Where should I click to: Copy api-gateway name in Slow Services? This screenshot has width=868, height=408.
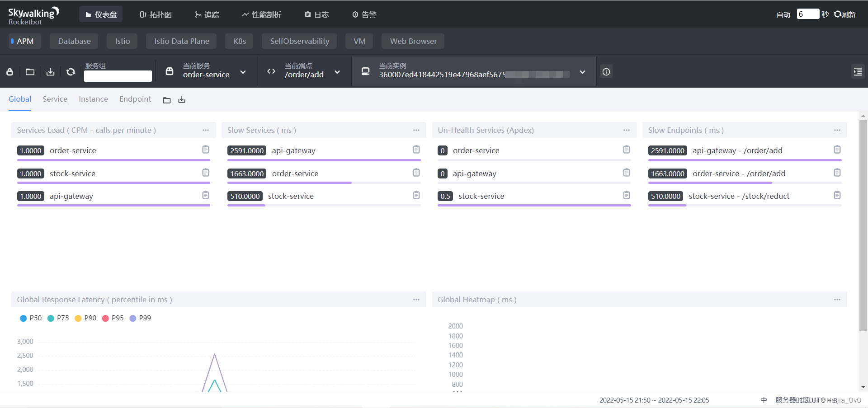(x=416, y=150)
